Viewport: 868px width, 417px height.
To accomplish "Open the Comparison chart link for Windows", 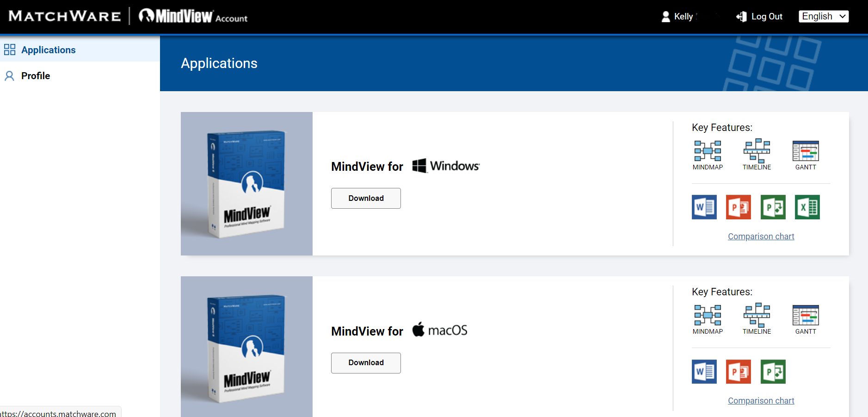I will coord(761,237).
